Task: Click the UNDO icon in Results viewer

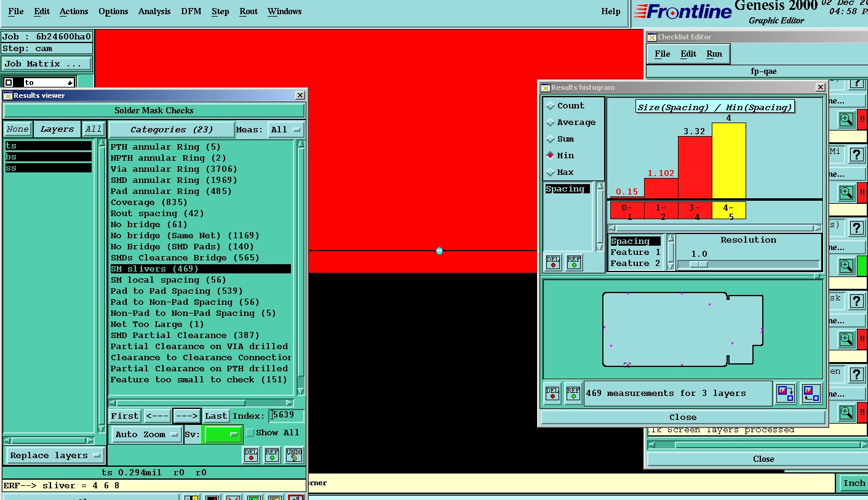Action: [294, 455]
